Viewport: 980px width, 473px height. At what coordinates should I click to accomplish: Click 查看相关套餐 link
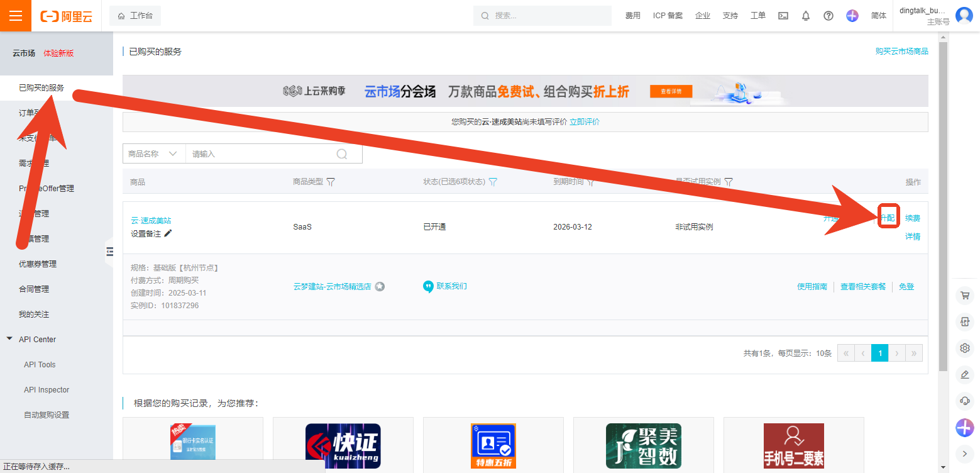(863, 287)
